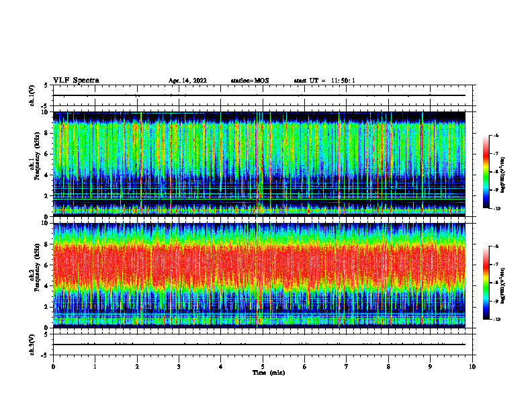Click the ch.1 colorbar "log(PSD)" unit label
The width and height of the screenshot is (532, 411).
[503, 175]
